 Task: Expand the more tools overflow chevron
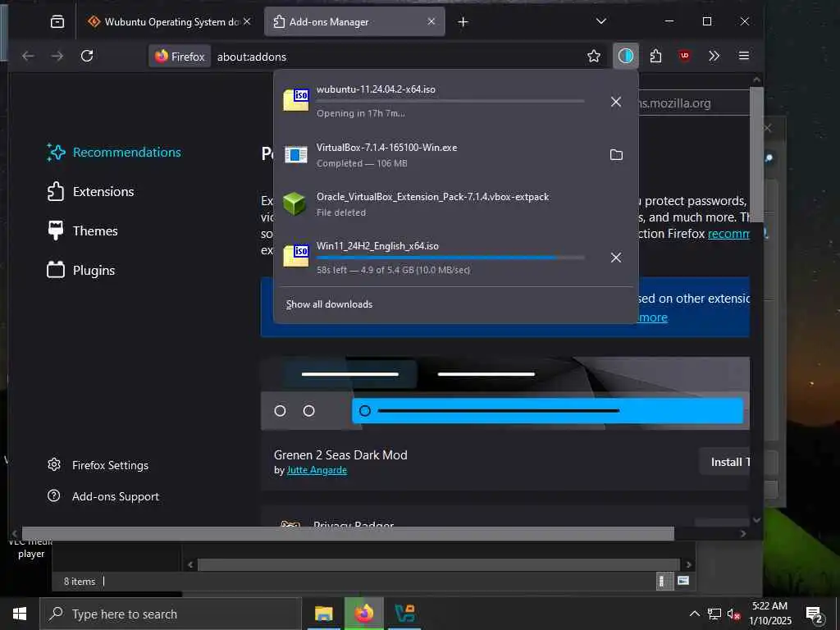tap(714, 56)
